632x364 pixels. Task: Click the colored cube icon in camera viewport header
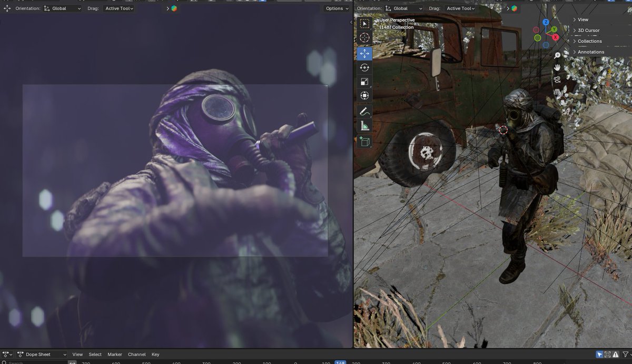(174, 8)
